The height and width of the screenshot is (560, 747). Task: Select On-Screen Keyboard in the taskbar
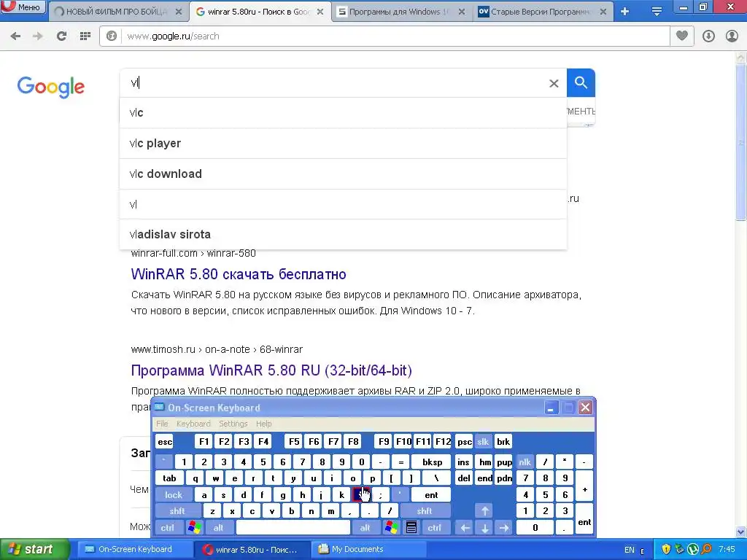[134, 549]
